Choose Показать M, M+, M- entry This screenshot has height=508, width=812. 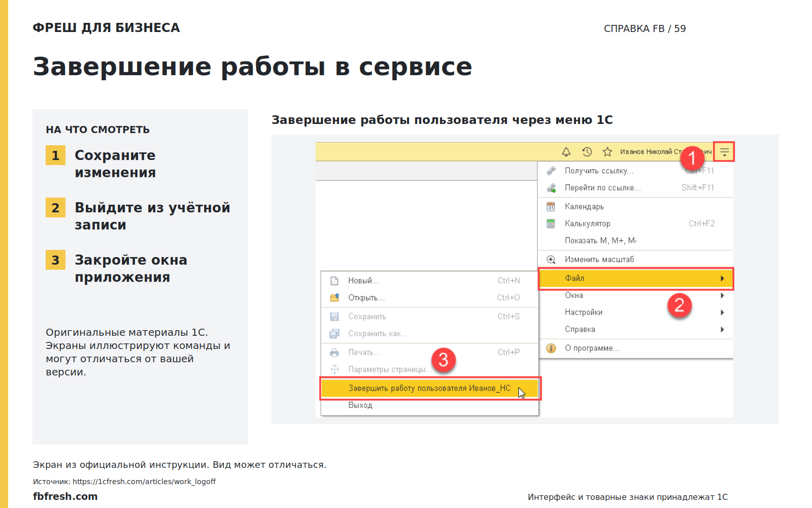[635, 241]
